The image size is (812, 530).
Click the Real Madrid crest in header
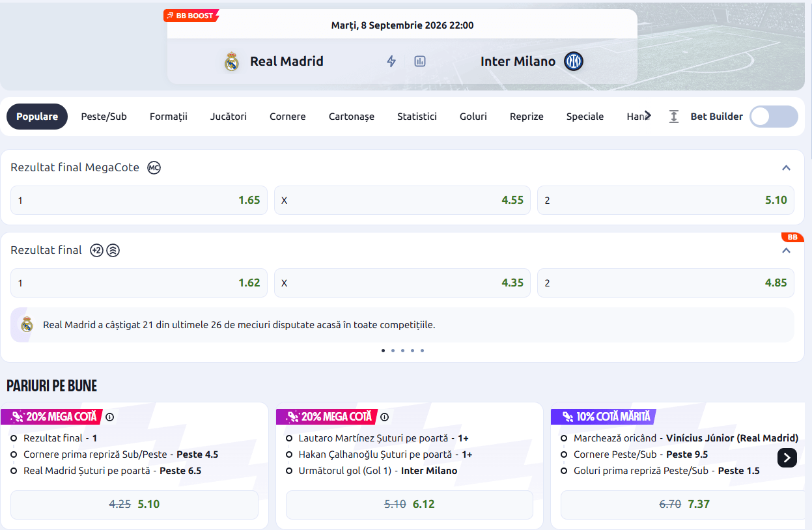(232, 61)
